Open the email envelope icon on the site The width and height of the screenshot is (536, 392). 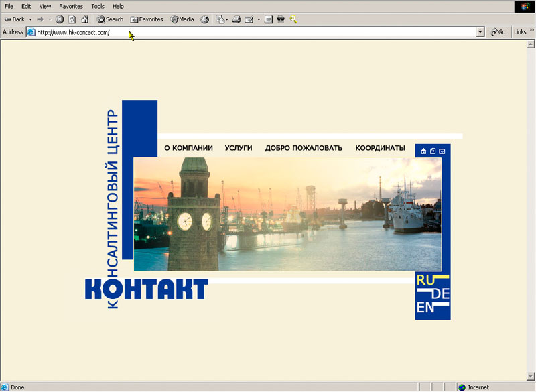coord(442,151)
